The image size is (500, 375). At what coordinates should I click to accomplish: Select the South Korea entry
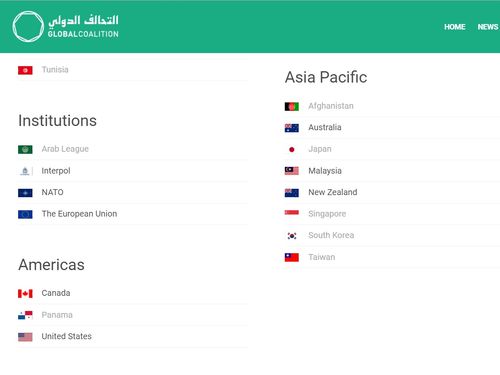pos(331,235)
